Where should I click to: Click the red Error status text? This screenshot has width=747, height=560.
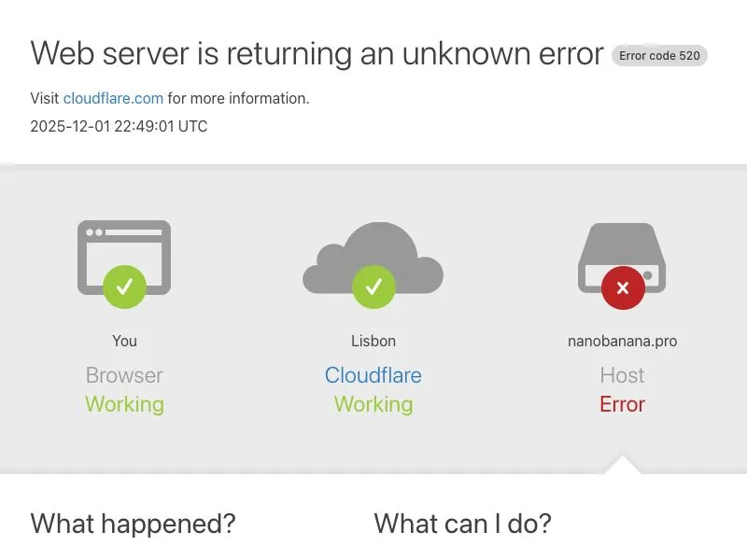[x=622, y=404]
